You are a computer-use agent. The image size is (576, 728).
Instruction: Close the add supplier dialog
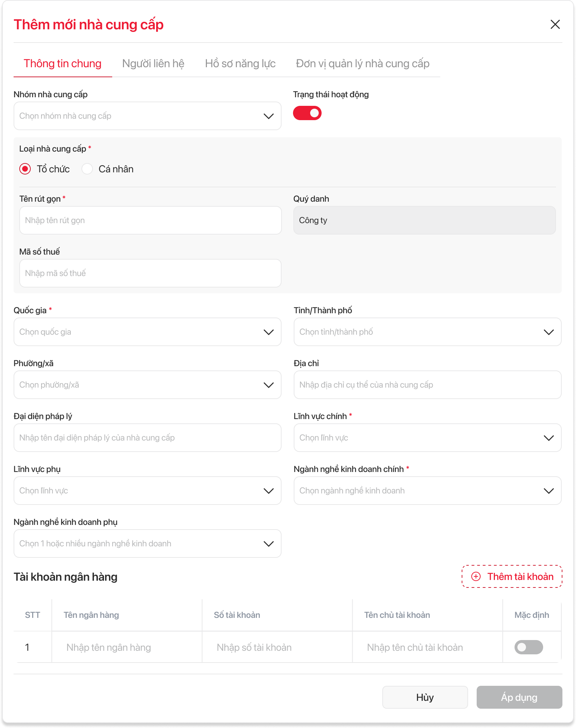(x=555, y=24)
